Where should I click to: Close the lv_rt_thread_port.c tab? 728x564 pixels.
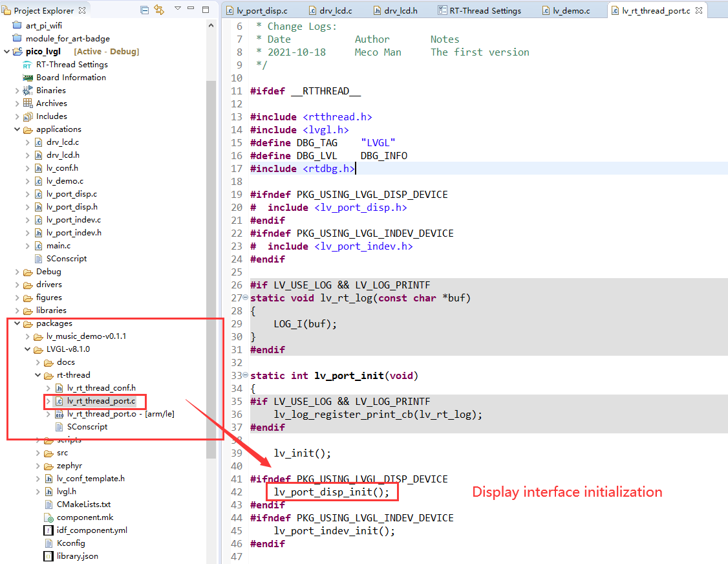pos(699,11)
